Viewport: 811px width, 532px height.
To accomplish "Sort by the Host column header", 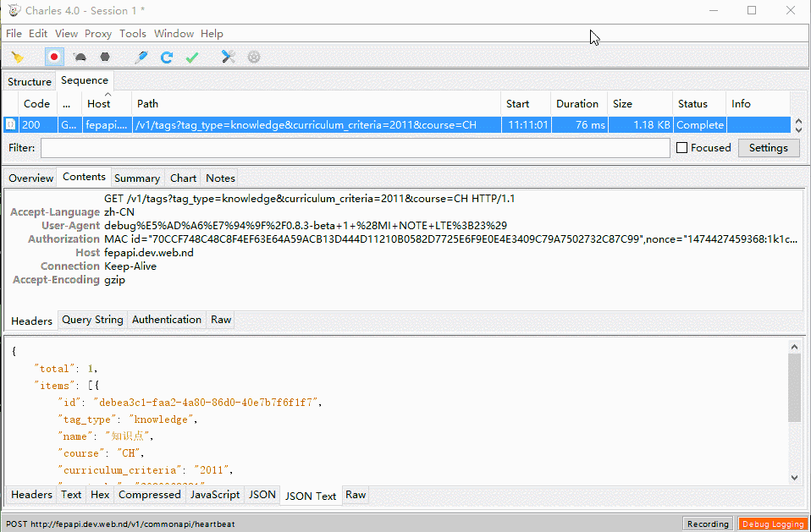I will (107, 104).
